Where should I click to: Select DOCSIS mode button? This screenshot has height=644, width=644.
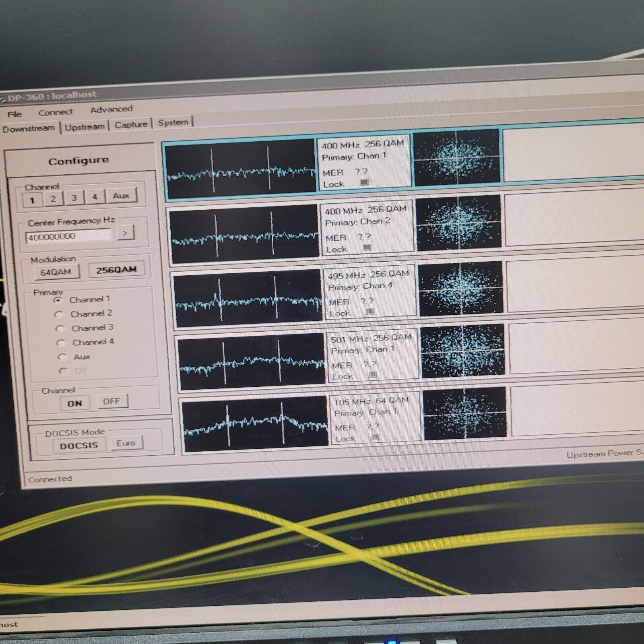pyautogui.click(x=79, y=446)
